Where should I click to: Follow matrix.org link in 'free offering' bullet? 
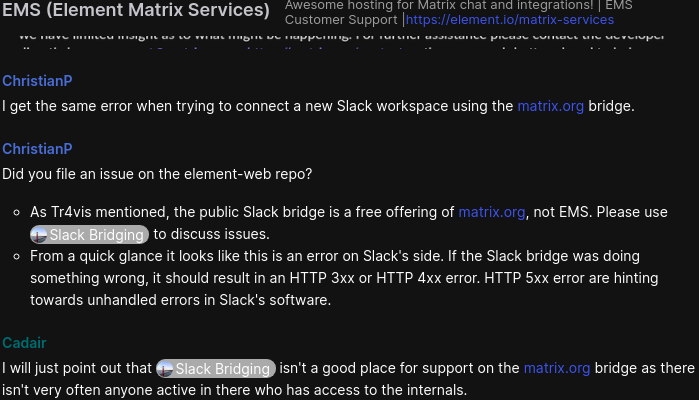[492, 212]
